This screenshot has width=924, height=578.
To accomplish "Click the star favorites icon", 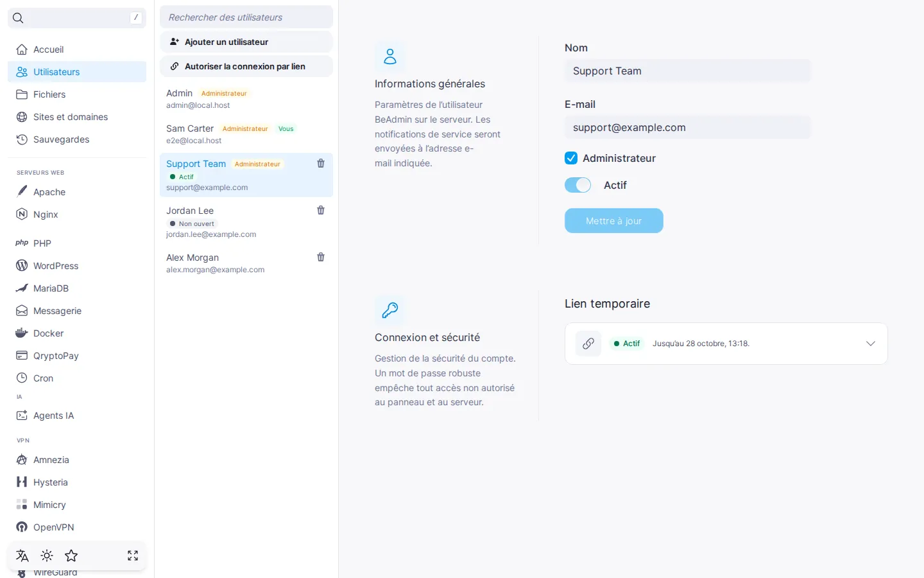I will click(x=71, y=556).
